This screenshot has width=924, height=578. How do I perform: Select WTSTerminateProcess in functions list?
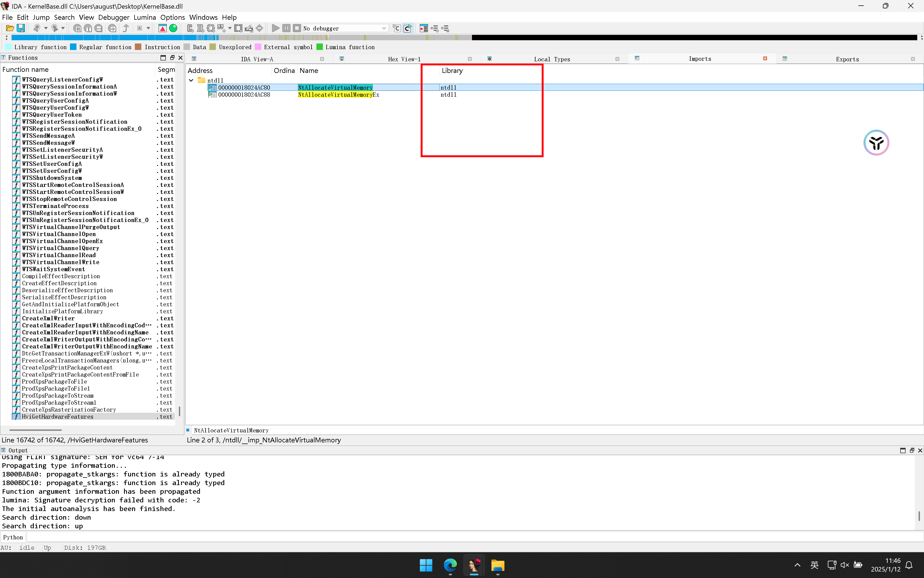click(x=55, y=206)
